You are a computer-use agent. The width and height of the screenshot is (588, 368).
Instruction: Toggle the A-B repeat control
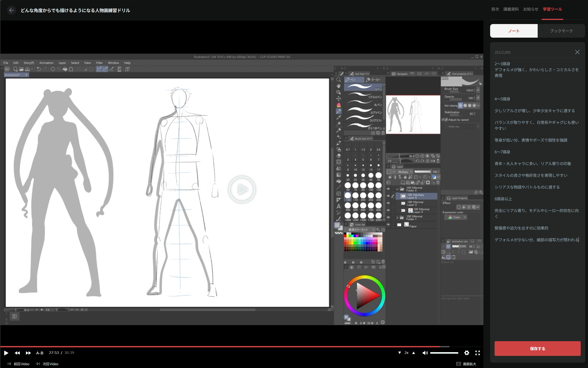(40, 353)
